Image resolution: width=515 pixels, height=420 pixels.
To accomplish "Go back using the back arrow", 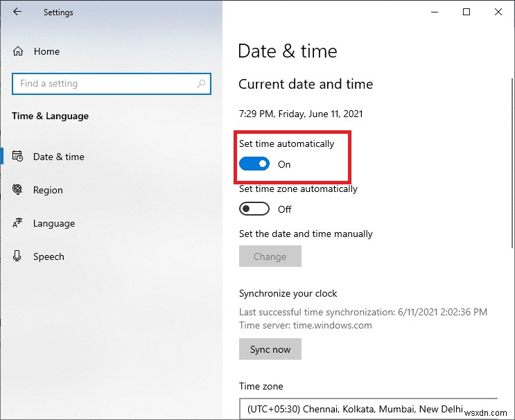I will coord(17,12).
